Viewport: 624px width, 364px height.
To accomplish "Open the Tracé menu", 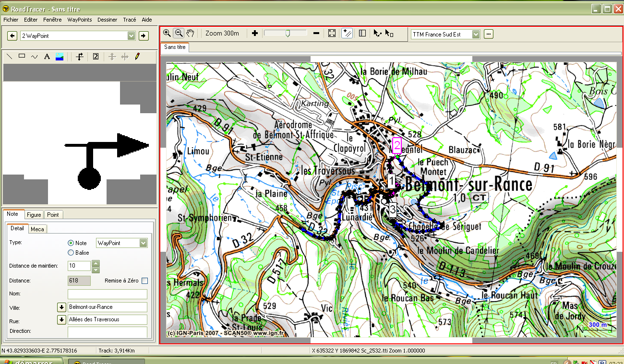I will tap(130, 20).
